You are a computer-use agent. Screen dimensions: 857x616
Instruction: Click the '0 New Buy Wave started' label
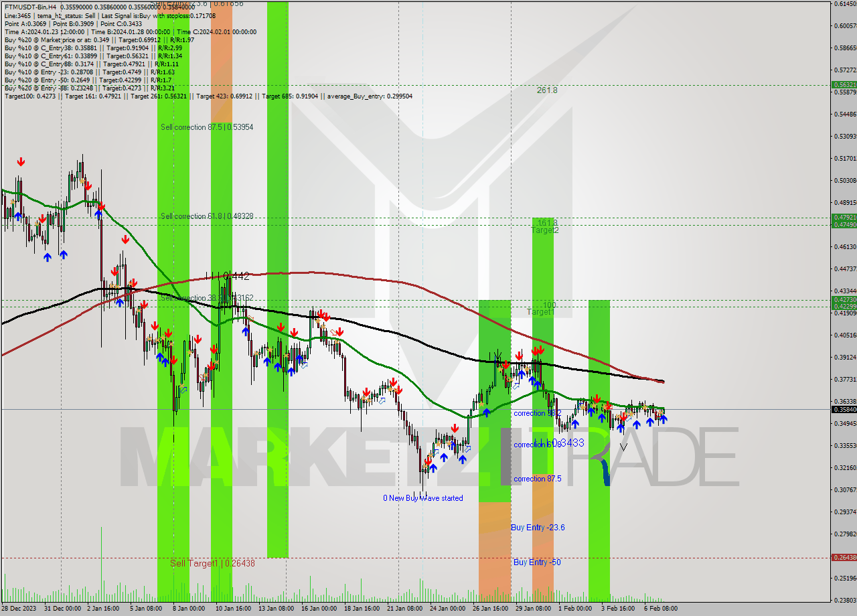pyautogui.click(x=422, y=498)
